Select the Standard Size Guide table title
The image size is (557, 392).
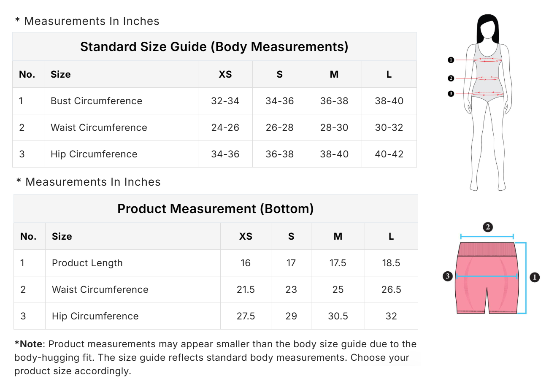pos(214,47)
